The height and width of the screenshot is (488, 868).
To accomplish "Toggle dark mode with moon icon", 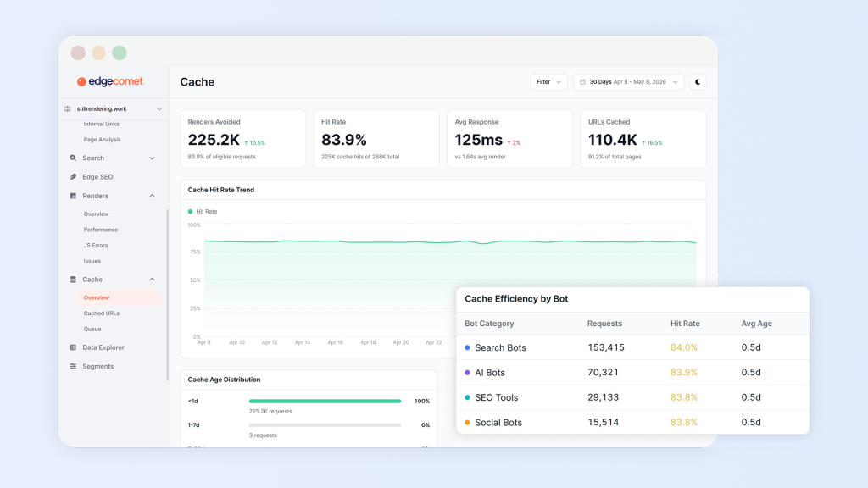I will [x=698, y=82].
